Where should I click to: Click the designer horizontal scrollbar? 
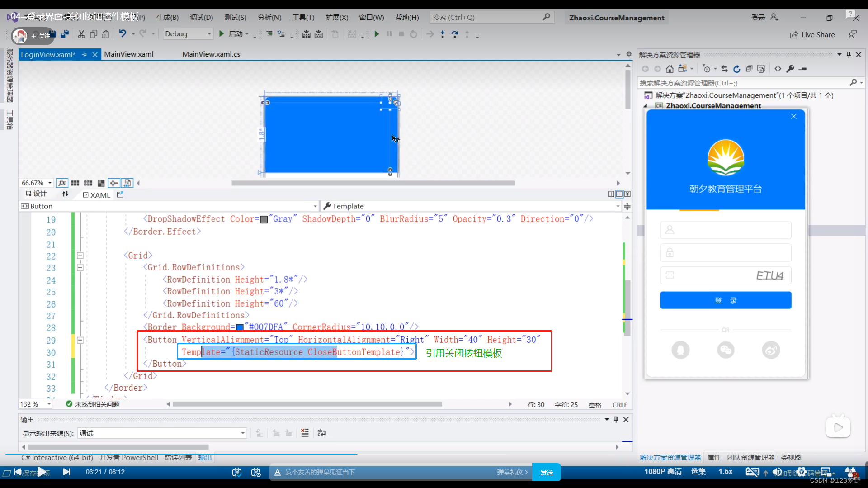pyautogui.click(x=373, y=183)
